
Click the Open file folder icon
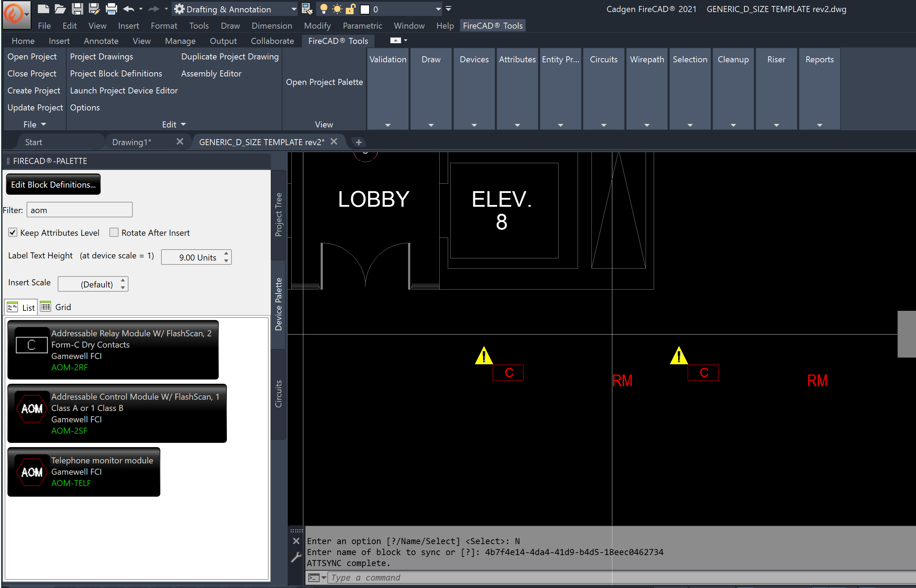[x=60, y=9]
